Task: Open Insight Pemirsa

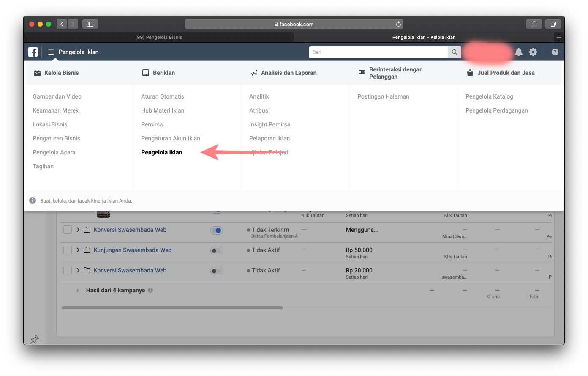Action: click(x=270, y=124)
